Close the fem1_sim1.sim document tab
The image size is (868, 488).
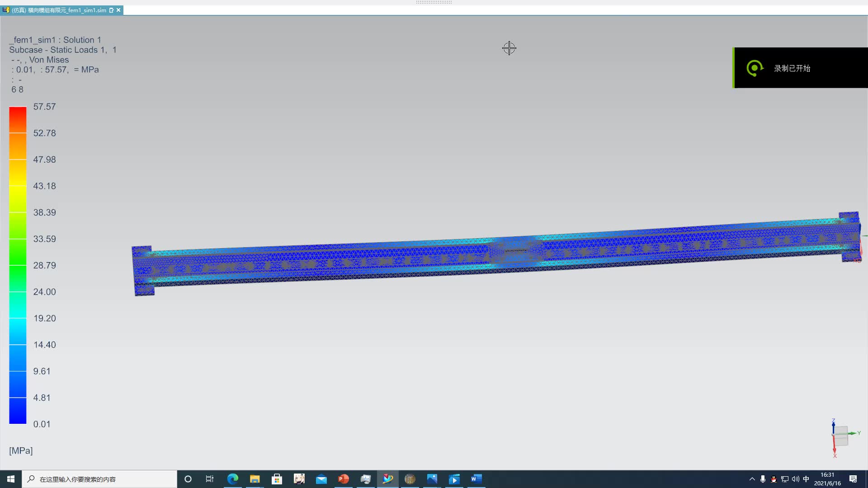pyautogui.click(x=118, y=10)
